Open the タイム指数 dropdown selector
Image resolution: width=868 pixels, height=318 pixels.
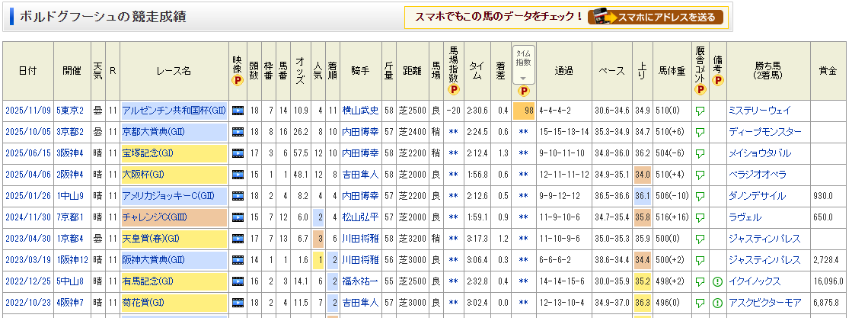[x=523, y=66]
